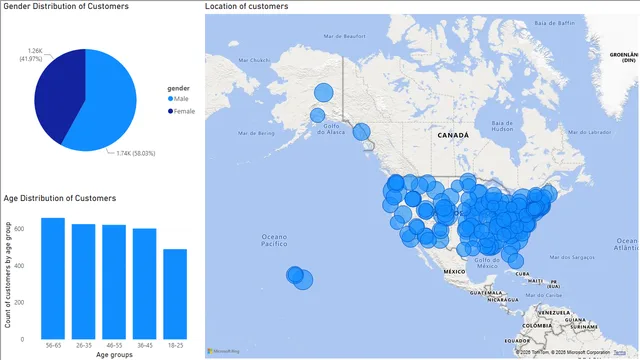640x360 pixels.
Task: Click the 'Age Distribution of Customers' title
Action: tap(60, 198)
